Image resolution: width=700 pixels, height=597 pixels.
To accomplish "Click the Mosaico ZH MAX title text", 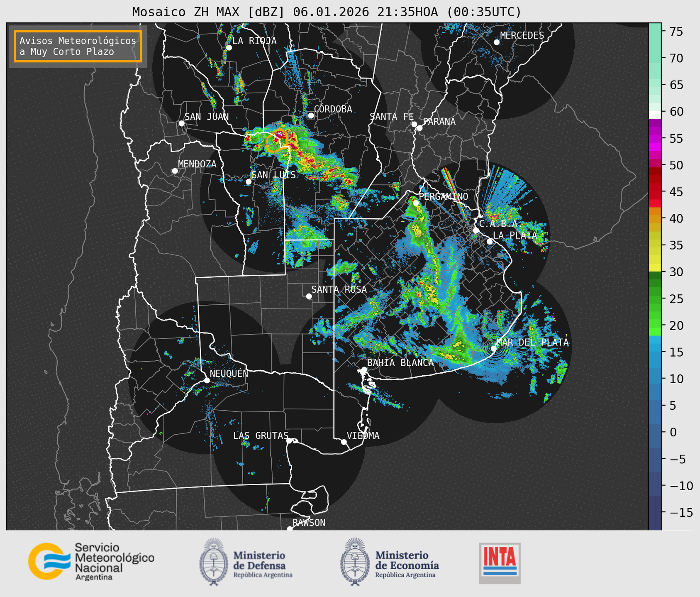I will [326, 12].
